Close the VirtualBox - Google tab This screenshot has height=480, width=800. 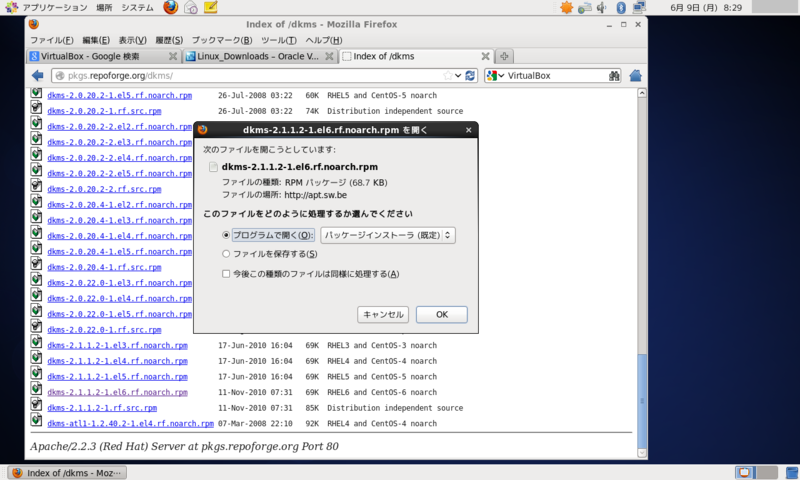(173, 56)
